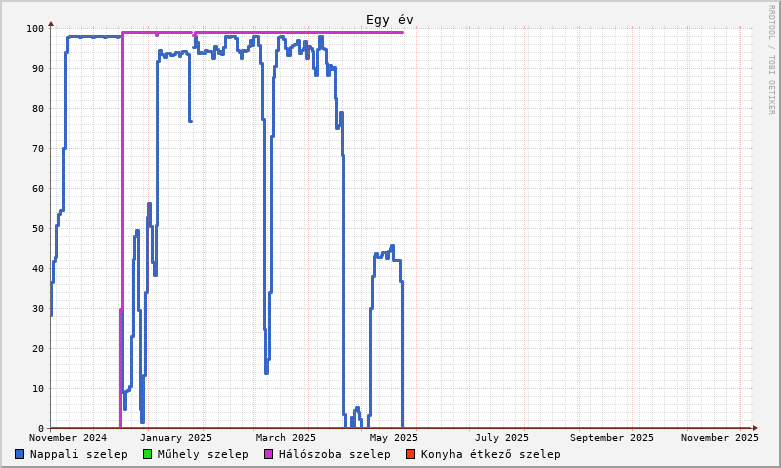
Task: Click the RRDTOOL / TOBI OETIKER watermark
Action: point(771,60)
